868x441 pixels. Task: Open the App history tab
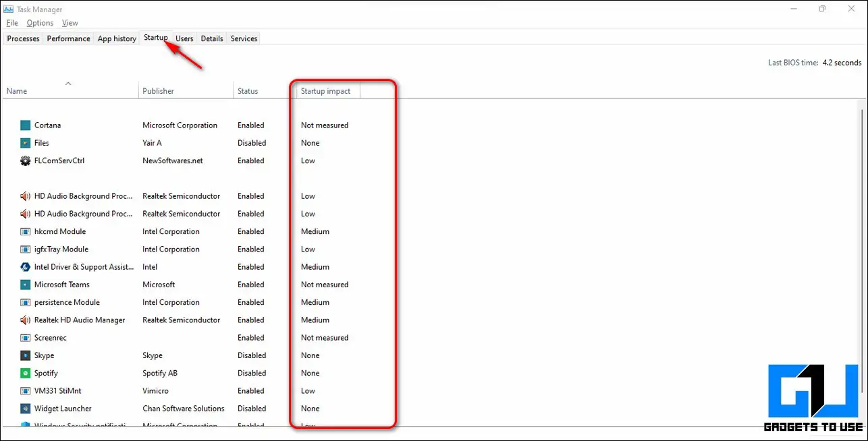(x=117, y=38)
